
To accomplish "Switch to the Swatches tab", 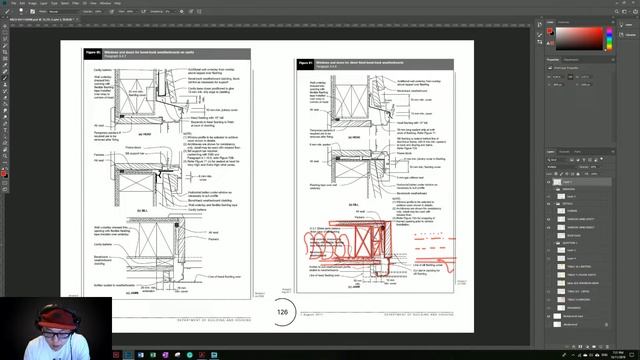I will click(564, 22).
